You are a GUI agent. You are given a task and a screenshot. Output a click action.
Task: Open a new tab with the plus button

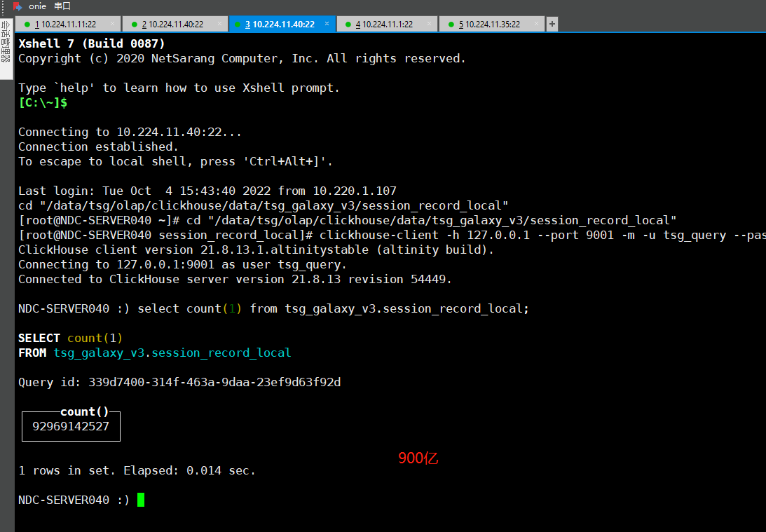pos(552,25)
